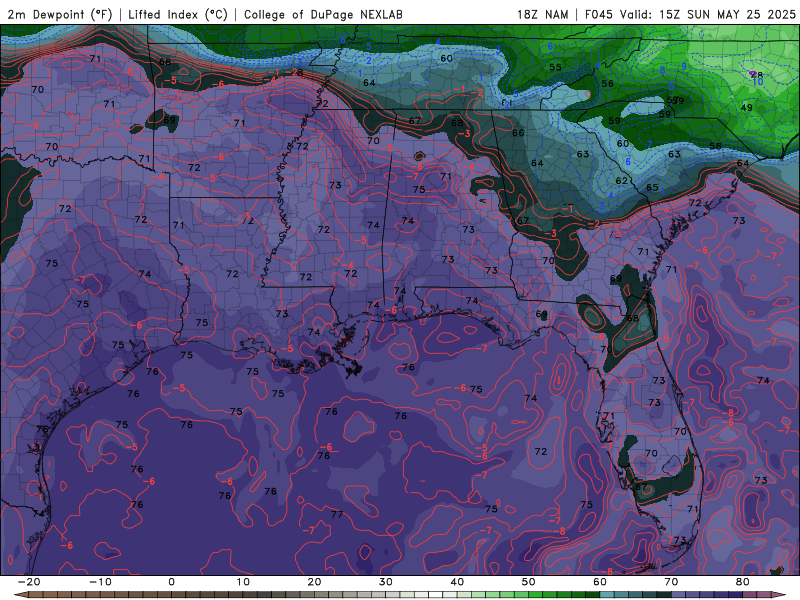The height and width of the screenshot is (600, 800).
Task: Click the "Lifted Index (°C)" title text
Action: [x=178, y=14]
